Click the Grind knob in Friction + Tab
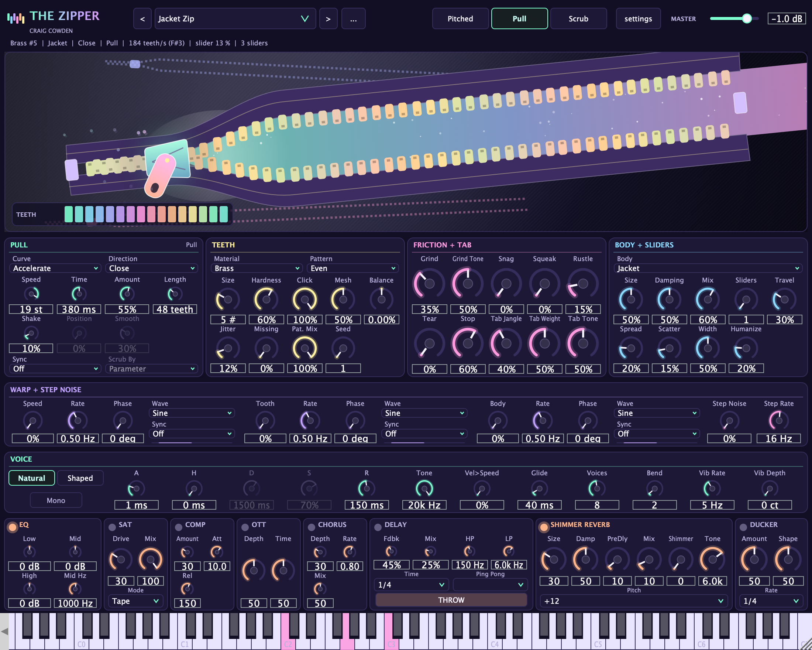This screenshot has height=650, width=812. 429,283
